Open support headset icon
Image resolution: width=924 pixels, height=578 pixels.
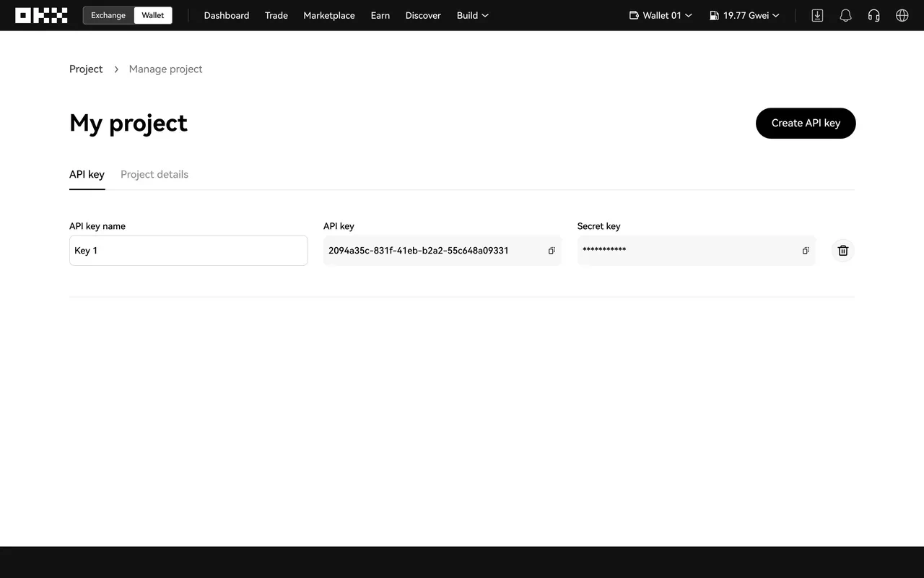tap(873, 15)
